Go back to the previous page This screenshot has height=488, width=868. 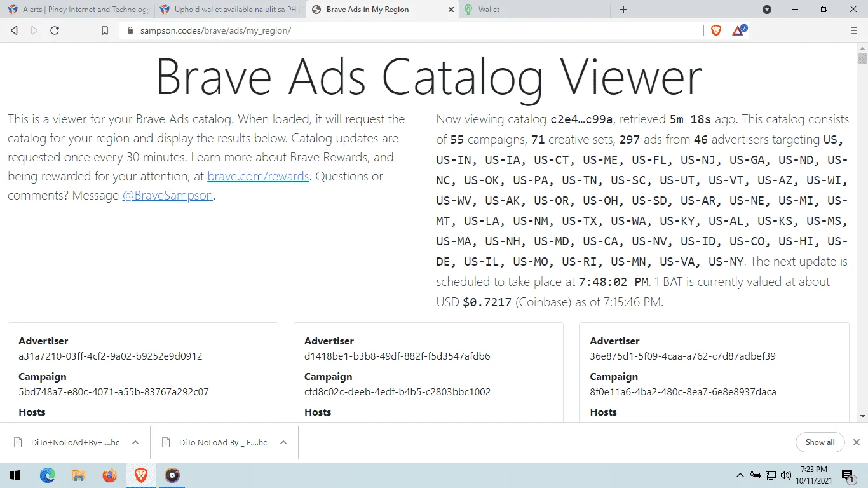pyautogui.click(x=14, y=30)
